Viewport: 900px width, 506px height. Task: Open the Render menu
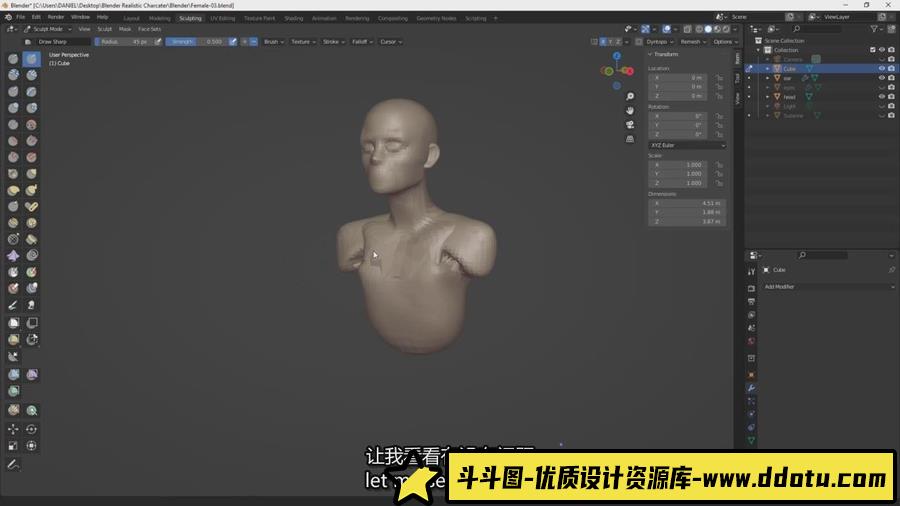pos(56,17)
